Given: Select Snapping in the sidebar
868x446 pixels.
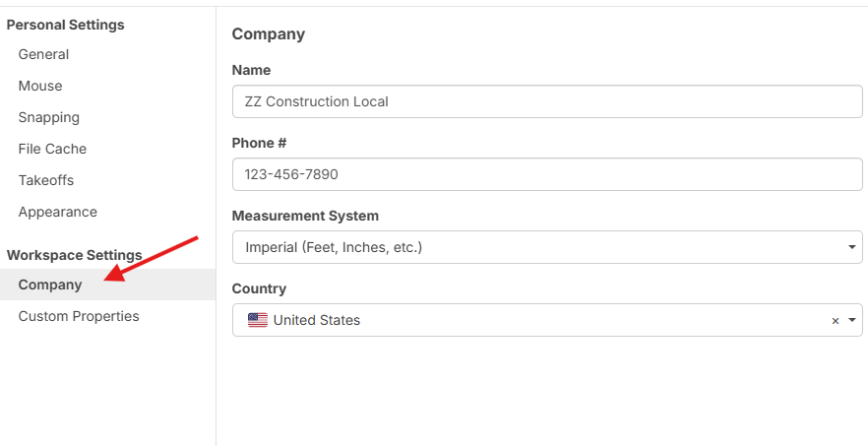Looking at the screenshot, I should [49, 117].
